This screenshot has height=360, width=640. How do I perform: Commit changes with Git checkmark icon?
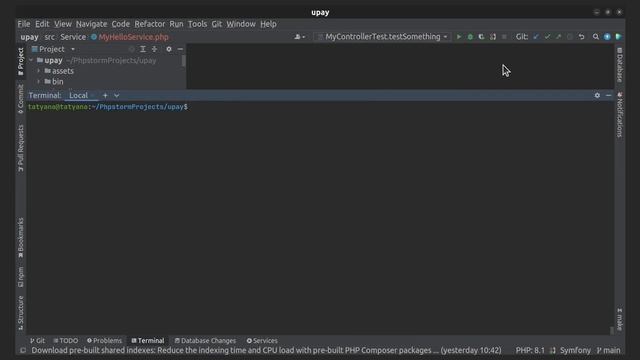click(x=547, y=37)
